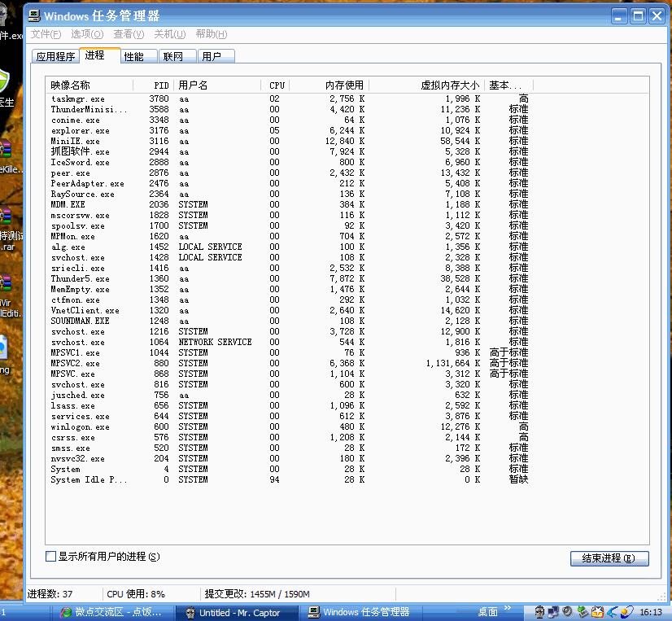Open the 帮助(H) menu
This screenshot has width=672, height=621.
point(212,34)
